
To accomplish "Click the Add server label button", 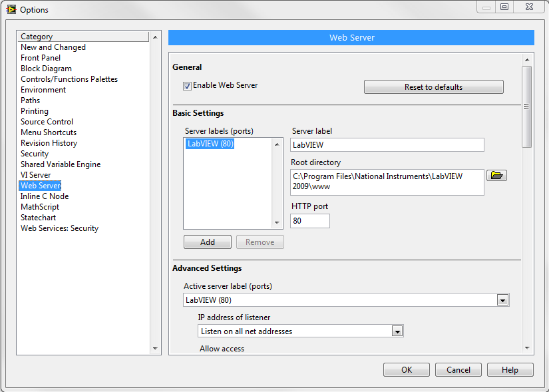I will tap(208, 242).
